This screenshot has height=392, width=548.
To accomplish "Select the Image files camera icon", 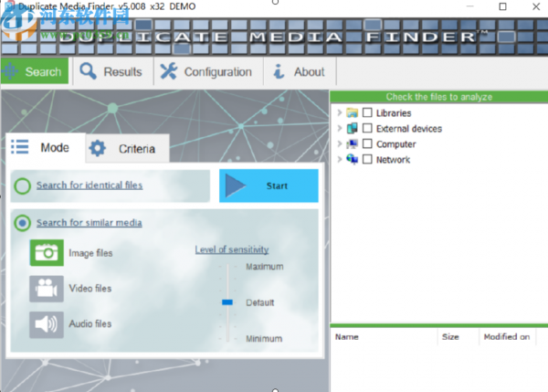I will pyautogui.click(x=47, y=252).
